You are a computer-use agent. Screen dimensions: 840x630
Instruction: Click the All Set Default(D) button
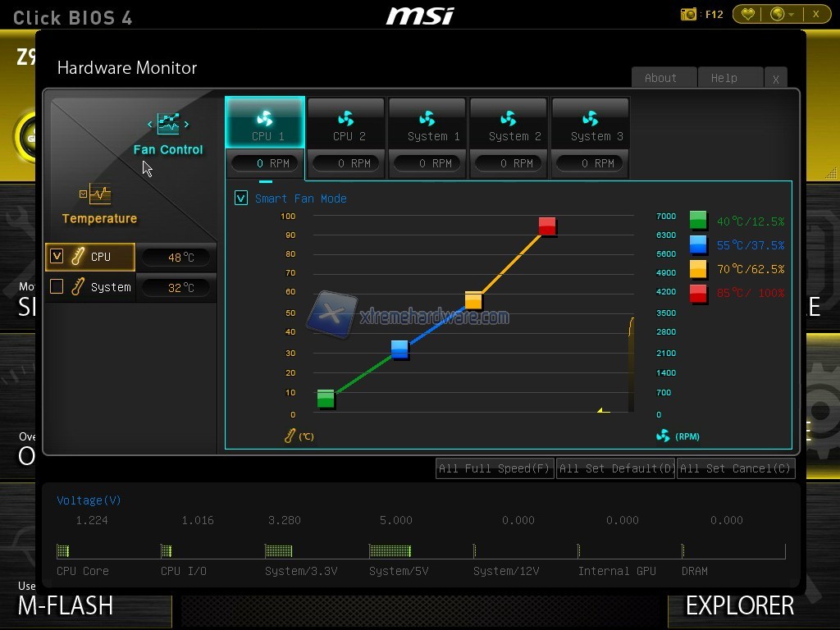[x=615, y=468]
